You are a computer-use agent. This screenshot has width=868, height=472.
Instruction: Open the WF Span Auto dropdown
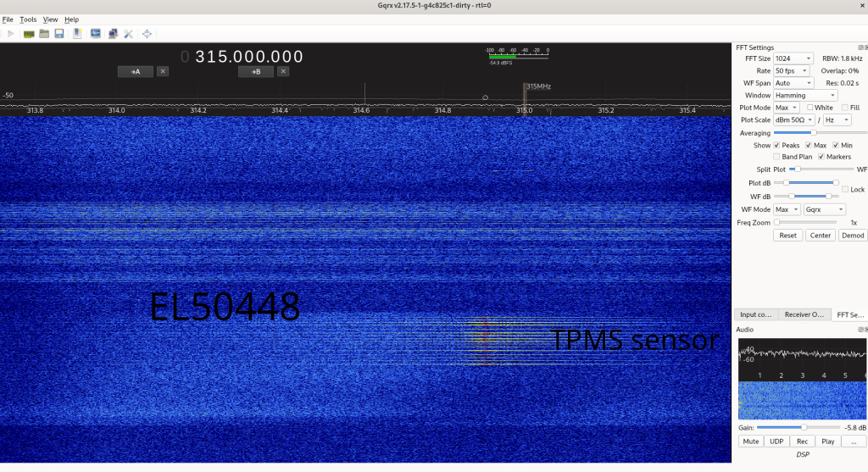click(793, 83)
